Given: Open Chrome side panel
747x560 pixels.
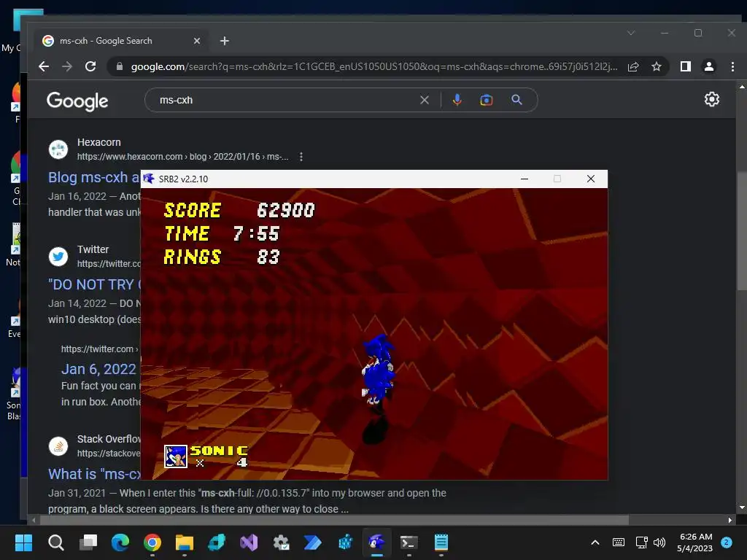Looking at the screenshot, I should tap(686, 66).
